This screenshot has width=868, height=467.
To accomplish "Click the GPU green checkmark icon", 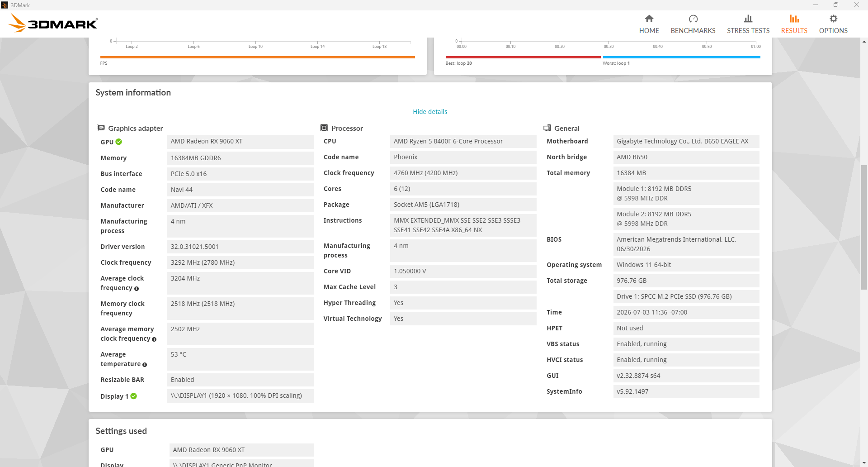I will [x=119, y=142].
